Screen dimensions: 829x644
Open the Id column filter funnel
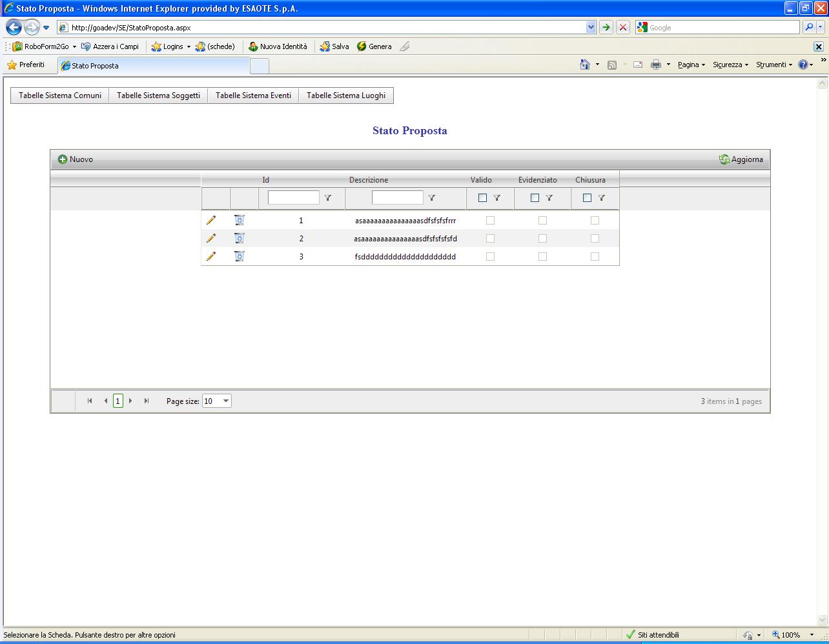(x=328, y=198)
